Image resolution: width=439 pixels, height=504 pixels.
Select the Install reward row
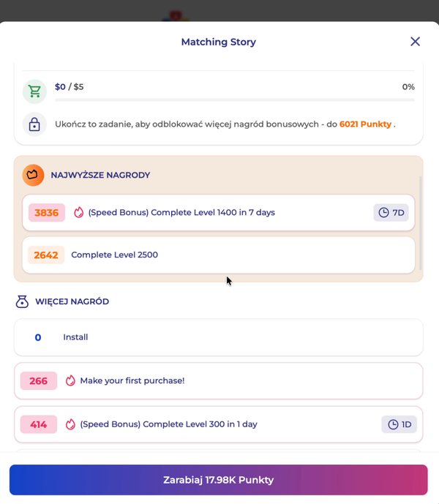pyautogui.click(x=218, y=337)
